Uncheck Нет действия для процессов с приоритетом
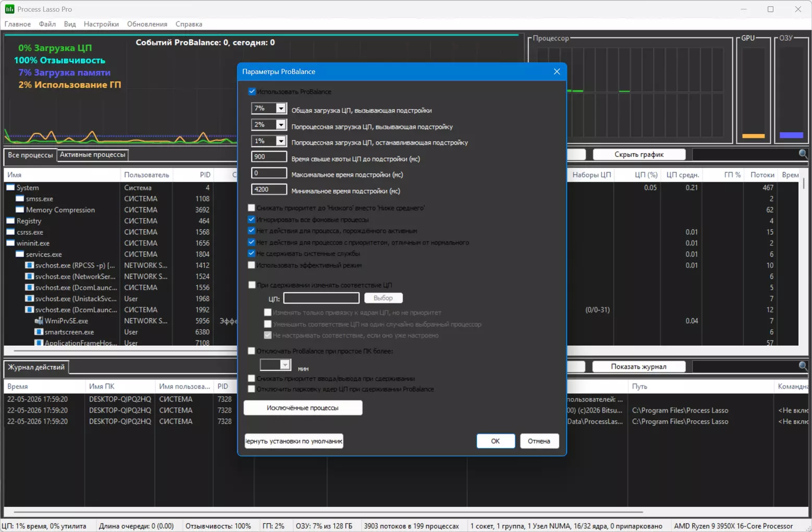This screenshot has height=532, width=812. pos(252,242)
